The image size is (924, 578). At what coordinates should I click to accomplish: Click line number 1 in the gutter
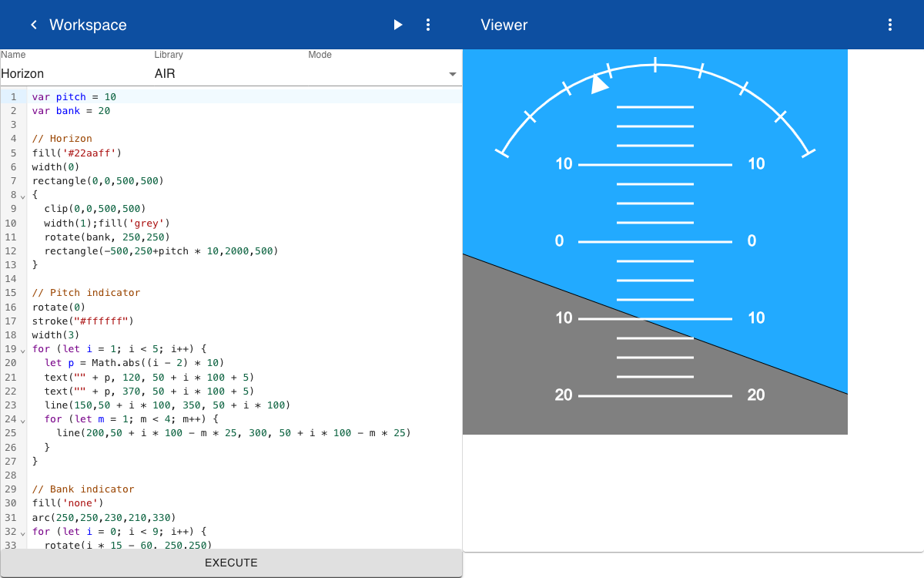(x=13, y=97)
